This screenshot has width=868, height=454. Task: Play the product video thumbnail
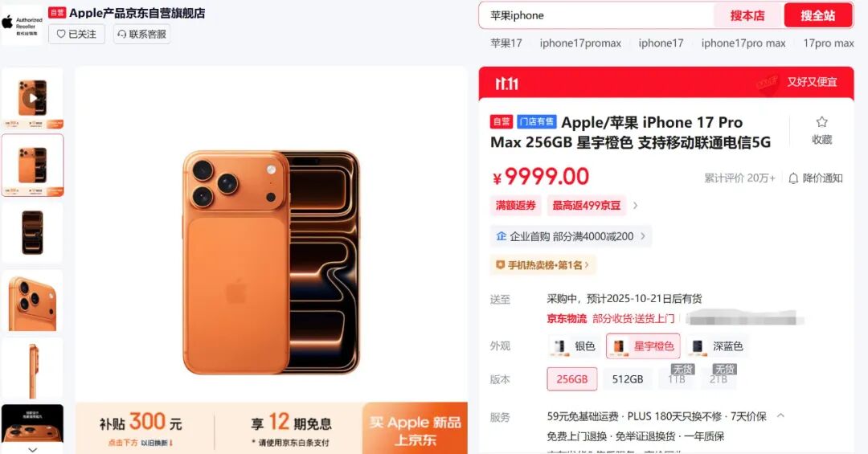[x=33, y=98]
